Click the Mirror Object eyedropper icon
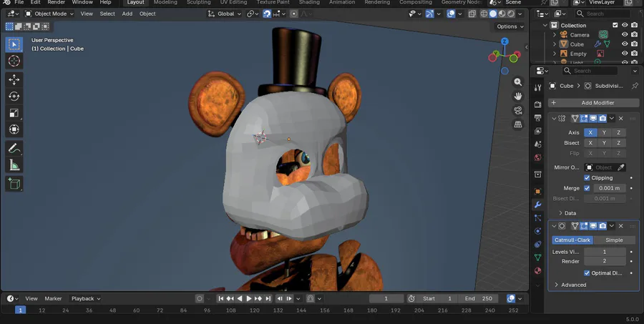 pos(621,167)
